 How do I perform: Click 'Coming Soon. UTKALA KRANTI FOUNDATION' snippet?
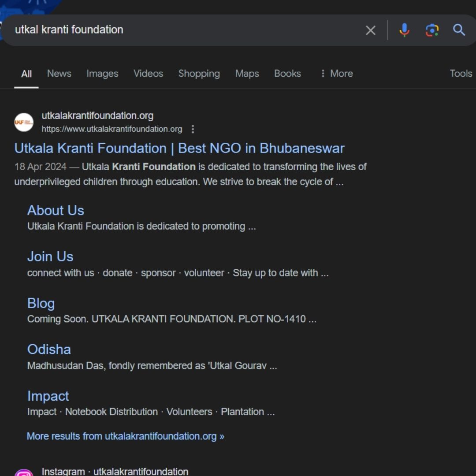(x=172, y=319)
